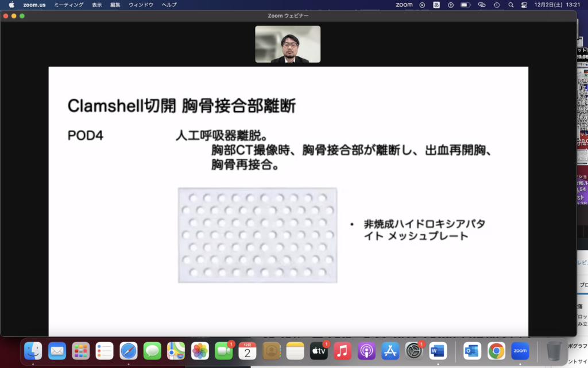This screenshot has width=588, height=368.
Task: Open the ミーティング menu
Action: click(x=68, y=5)
